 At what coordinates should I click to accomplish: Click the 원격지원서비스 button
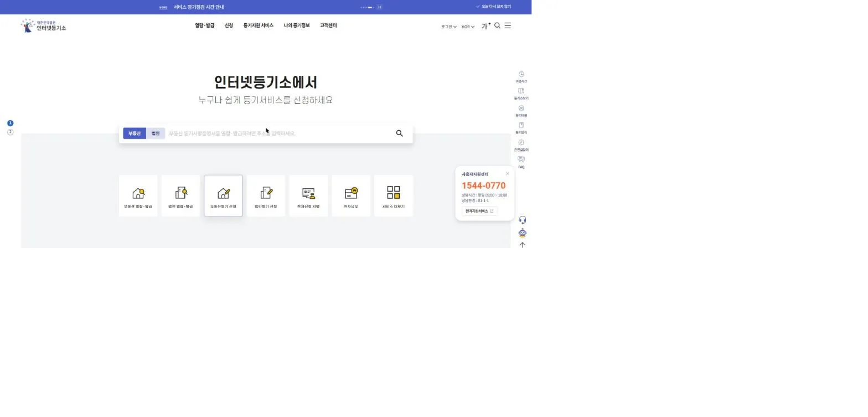pyautogui.click(x=479, y=211)
